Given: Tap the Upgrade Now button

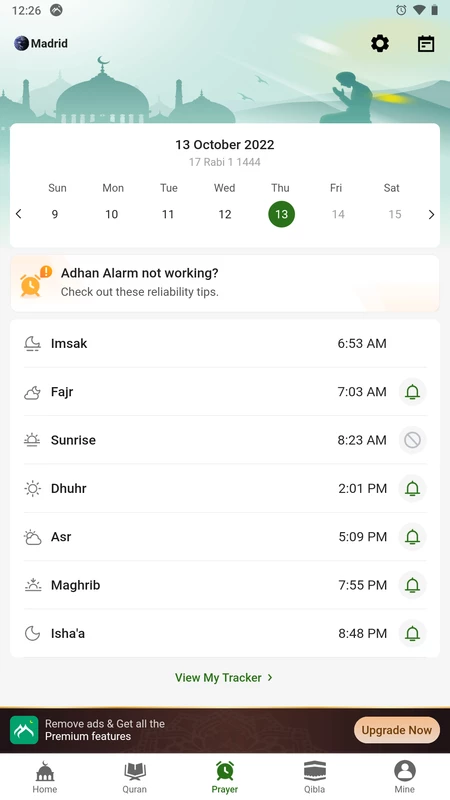Looking at the screenshot, I should pyautogui.click(x=396, y=730).
